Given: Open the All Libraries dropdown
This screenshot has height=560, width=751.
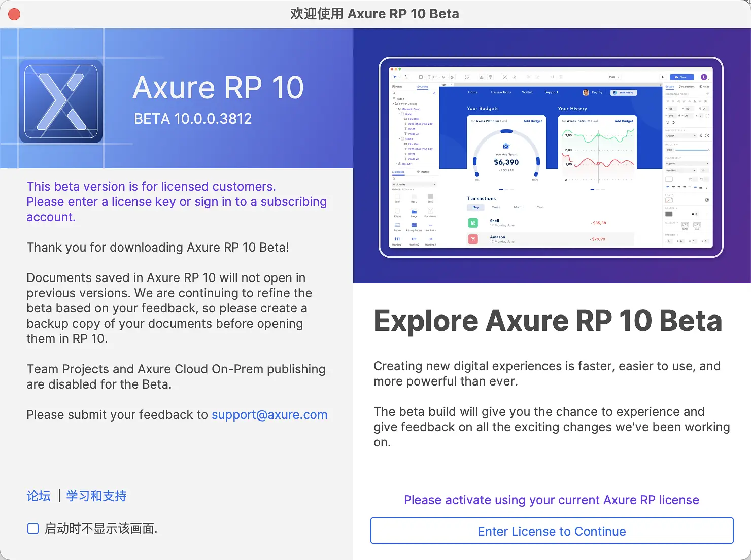Looking at the screenshot, I should [x=413, y=184].
